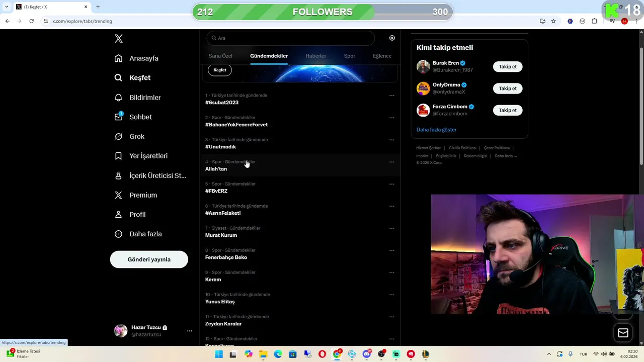Open Chrome tab search dropdown arrow
This screenshot has width=644, height=362.
(7, 7)
